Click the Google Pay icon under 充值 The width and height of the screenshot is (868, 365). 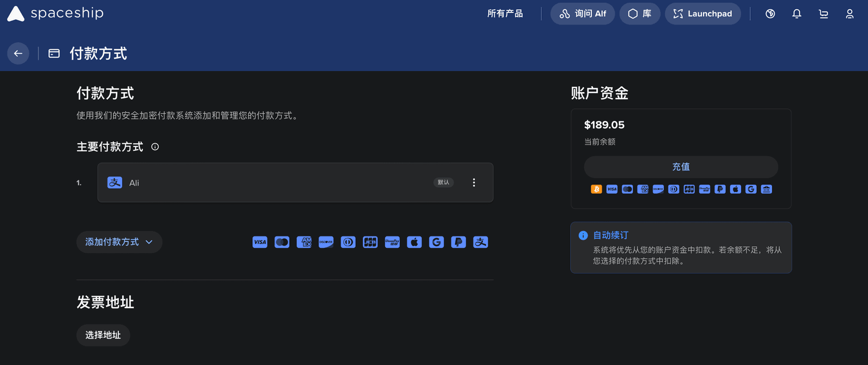pos(751,189)
